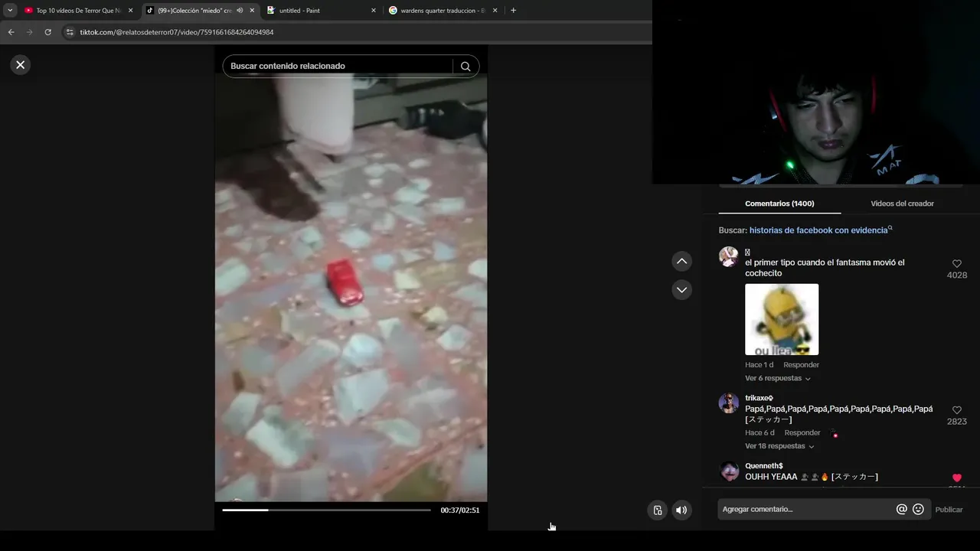Like the 'el primer tipo' comment
The height and width of the screenshot is (551, 980).
pyautogui.click(x=957, y=264)
